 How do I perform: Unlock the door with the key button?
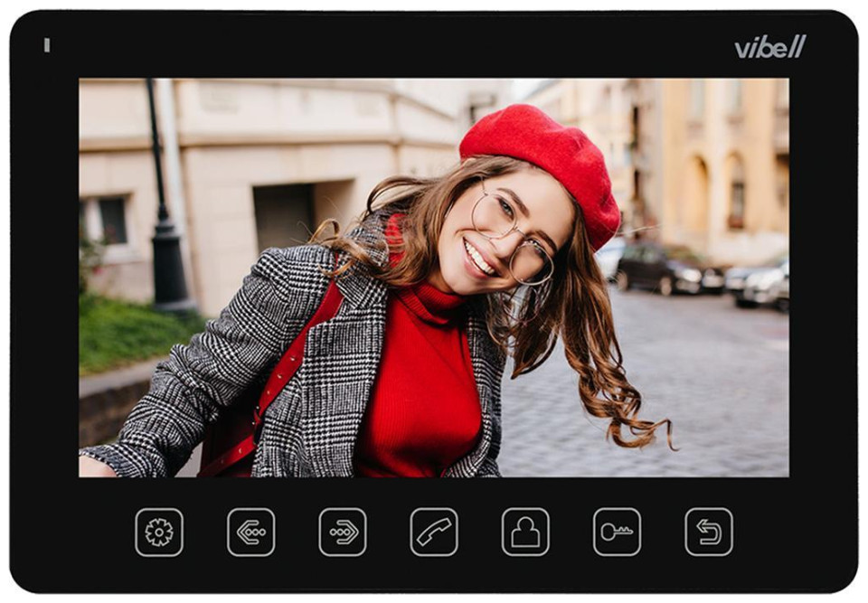pos(618,532)
